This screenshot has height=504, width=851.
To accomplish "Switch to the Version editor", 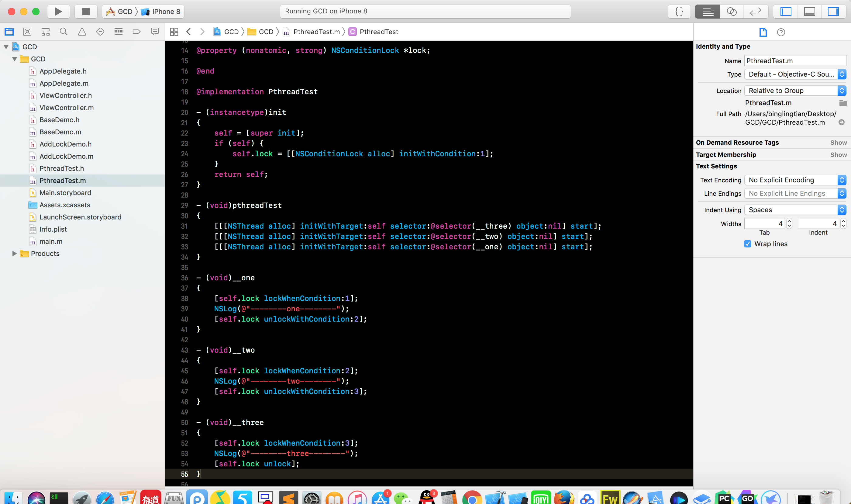I will coord(756,12).
